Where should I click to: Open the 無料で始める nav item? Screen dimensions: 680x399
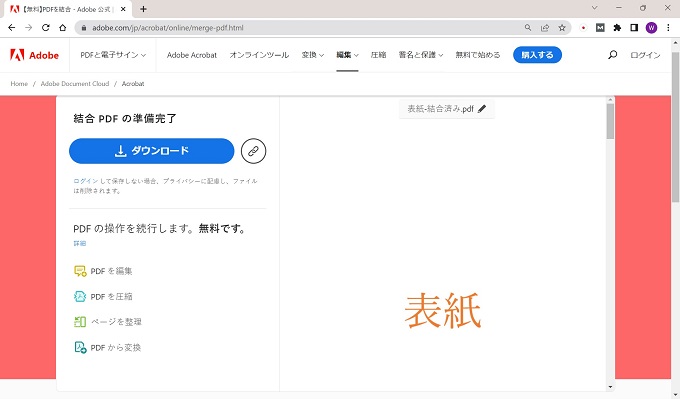(477, 55)
